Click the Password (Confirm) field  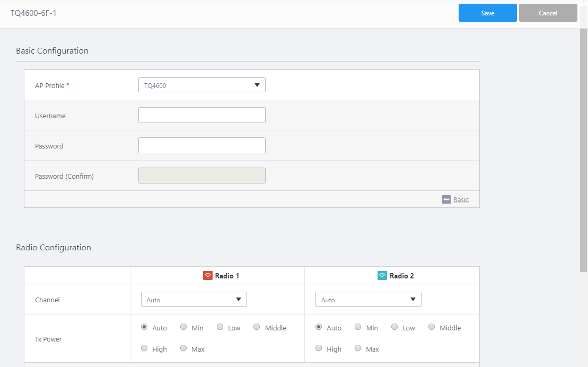coord(202,176)
